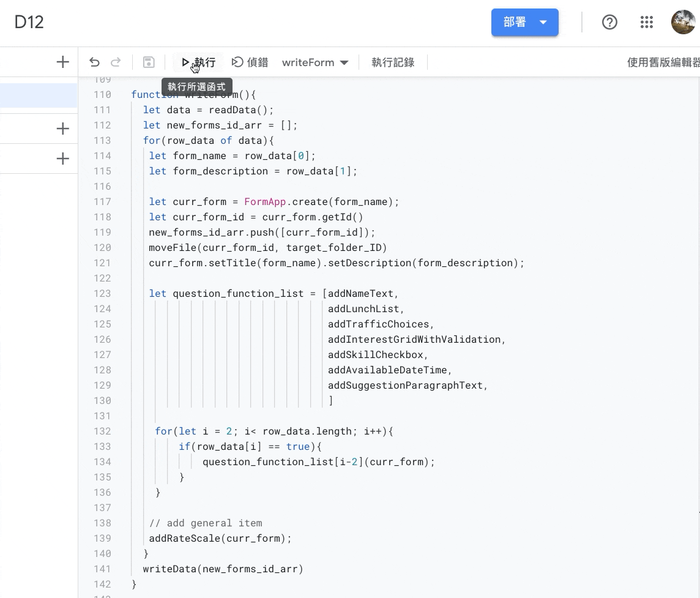Open the Google apps grid icon
The width and height of the screenshot is (700, 598).
pyautogui.click(x=646, y=22)
